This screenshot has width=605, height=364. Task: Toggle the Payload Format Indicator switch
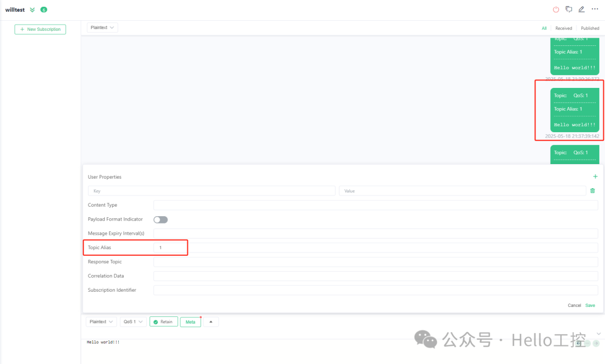[x=161, y=220]
